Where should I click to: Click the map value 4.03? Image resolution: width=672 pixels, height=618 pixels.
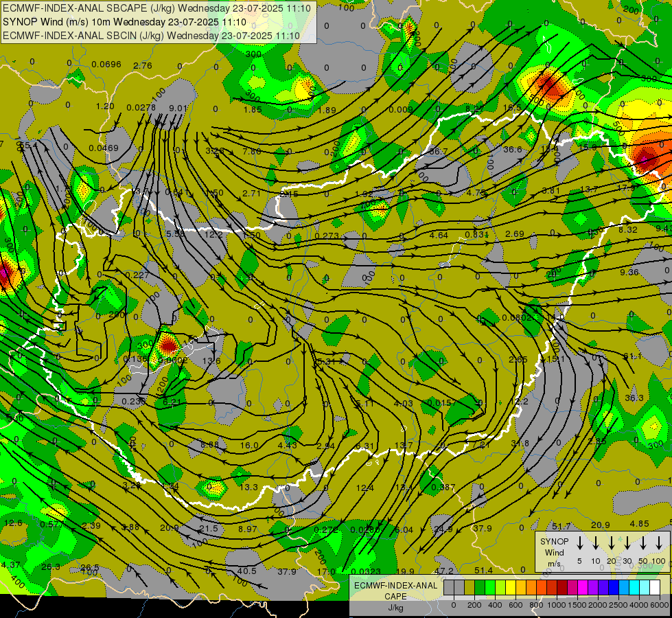[404, 403]
